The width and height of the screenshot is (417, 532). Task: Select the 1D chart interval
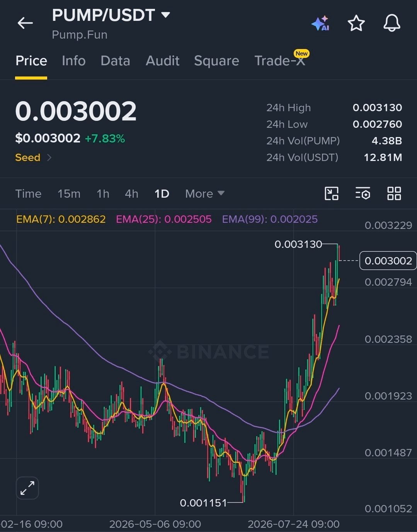pyautogui.click(x=162, y=193)
